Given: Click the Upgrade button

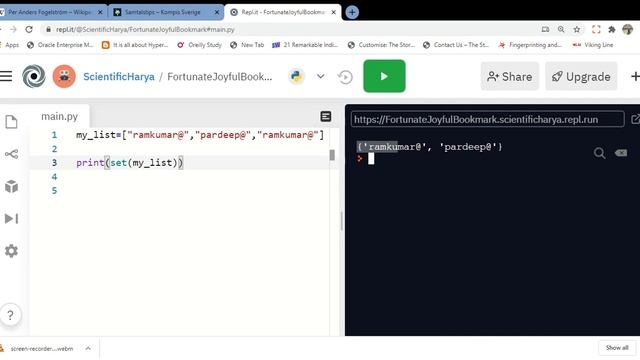Looking at the screenshot, I should click(581, 76).
